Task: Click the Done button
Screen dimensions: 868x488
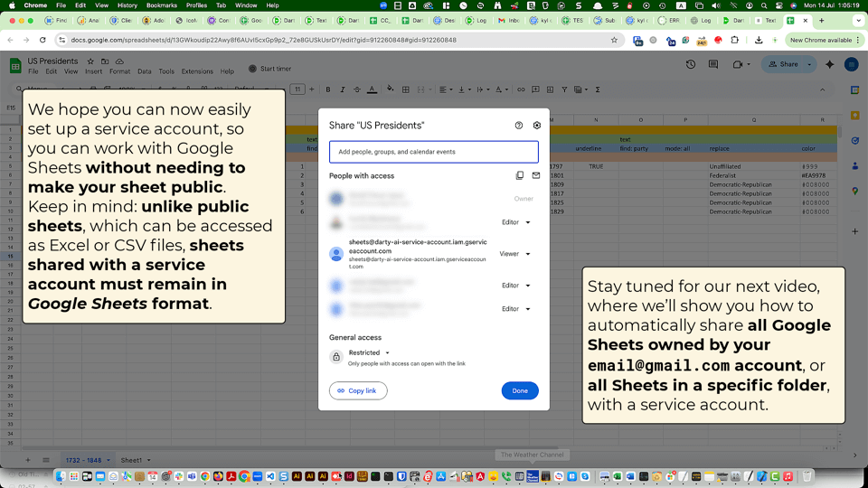Action: pyautogui.click(x=520, y=390)
